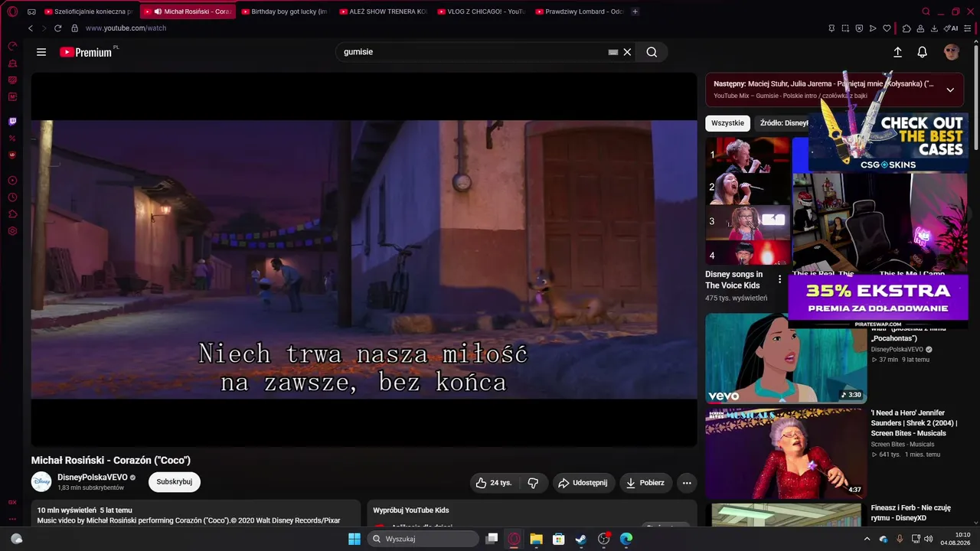Dislike the video
This screenshot has width=980, height=551.
click(533, 483)
